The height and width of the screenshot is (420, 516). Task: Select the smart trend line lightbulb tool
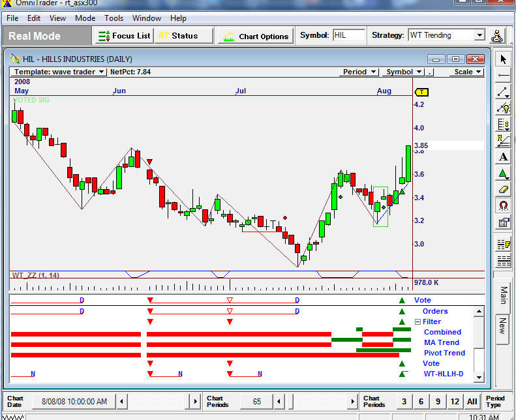click(x=503, y=108)
